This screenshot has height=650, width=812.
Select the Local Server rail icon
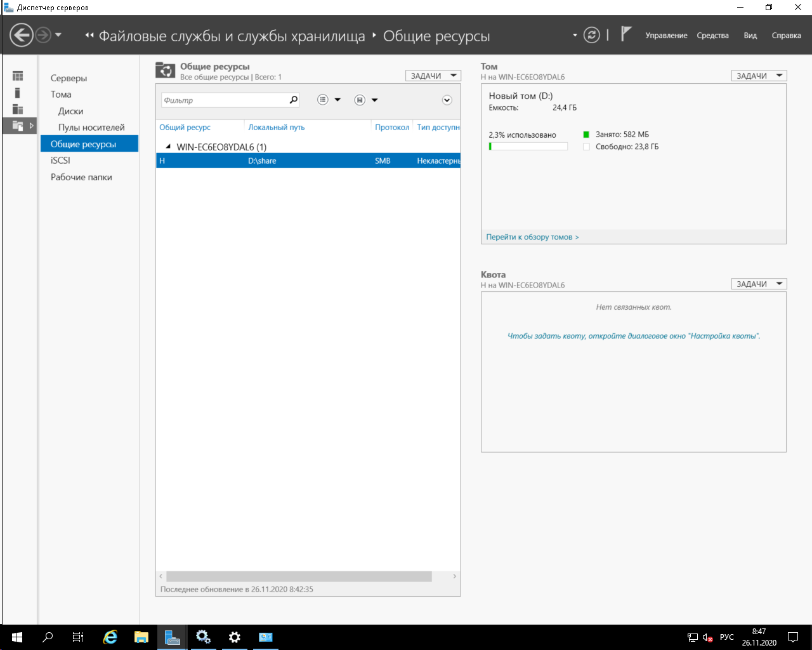coord(18,93)
